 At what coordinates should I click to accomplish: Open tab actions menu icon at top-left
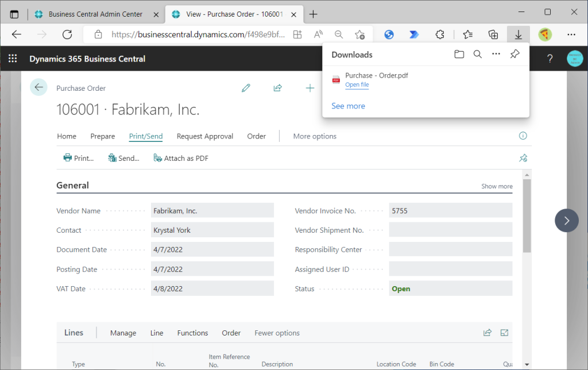(14, 14)
